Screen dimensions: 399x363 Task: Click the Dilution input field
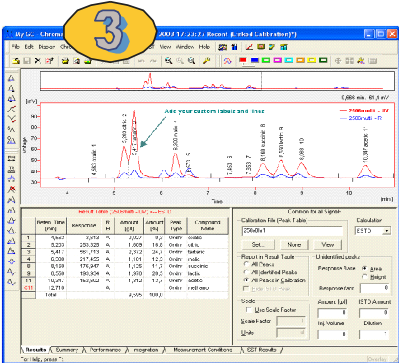374,334
